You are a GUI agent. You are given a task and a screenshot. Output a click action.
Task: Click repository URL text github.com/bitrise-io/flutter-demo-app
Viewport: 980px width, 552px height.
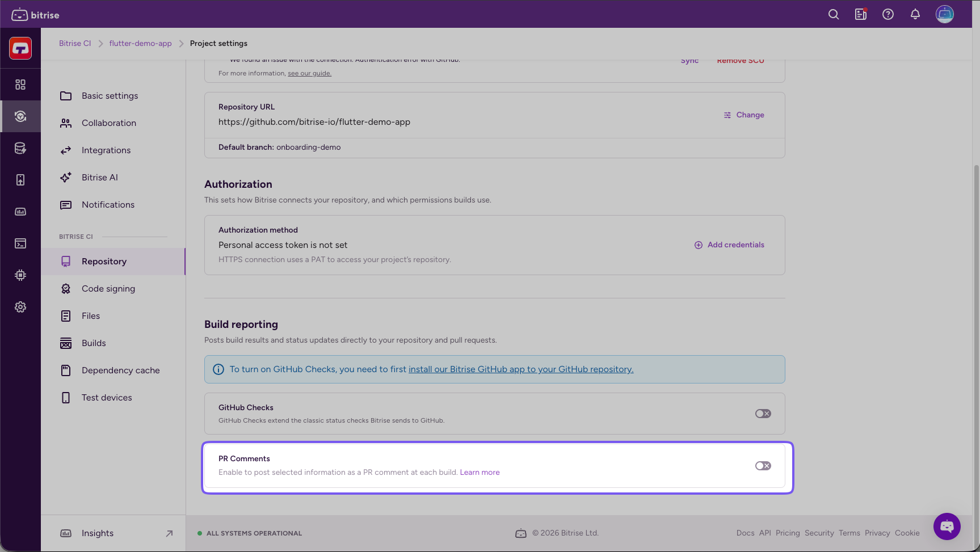coord(314,122)
